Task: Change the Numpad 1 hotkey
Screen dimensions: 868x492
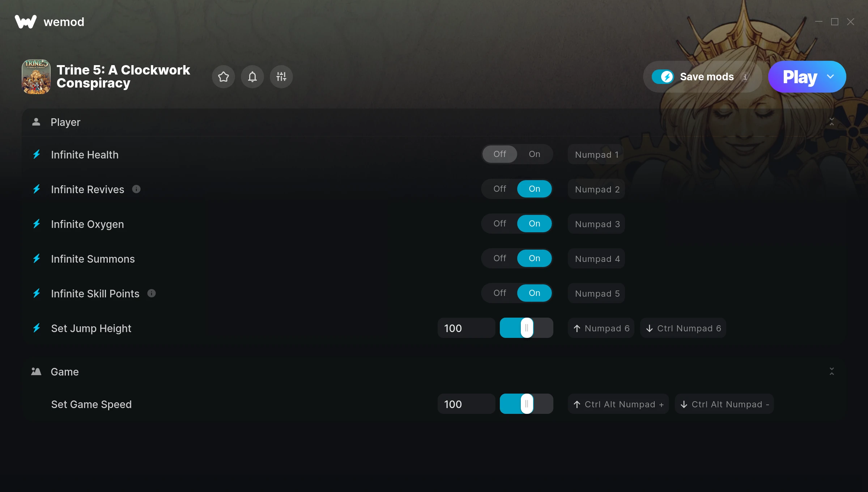Action: pos(596,154)
